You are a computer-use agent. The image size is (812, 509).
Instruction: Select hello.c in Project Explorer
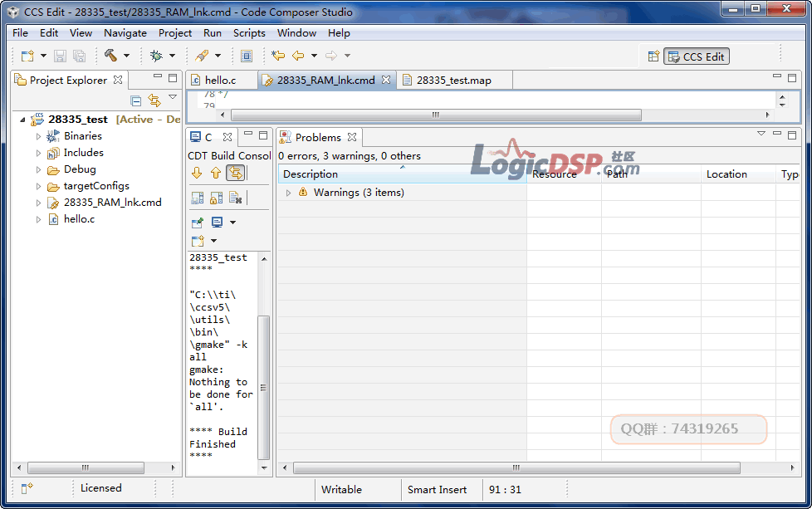point(79,219)
